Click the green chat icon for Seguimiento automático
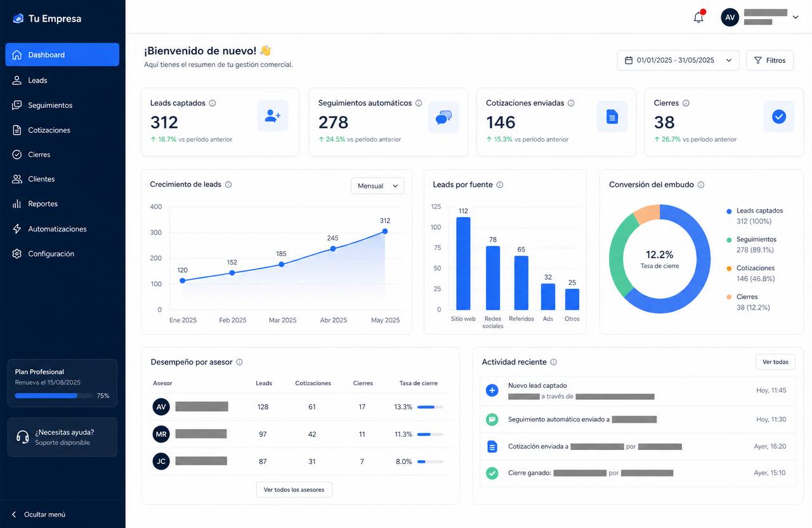The height and width of the screenshot is (528, 812). point(492,419)
